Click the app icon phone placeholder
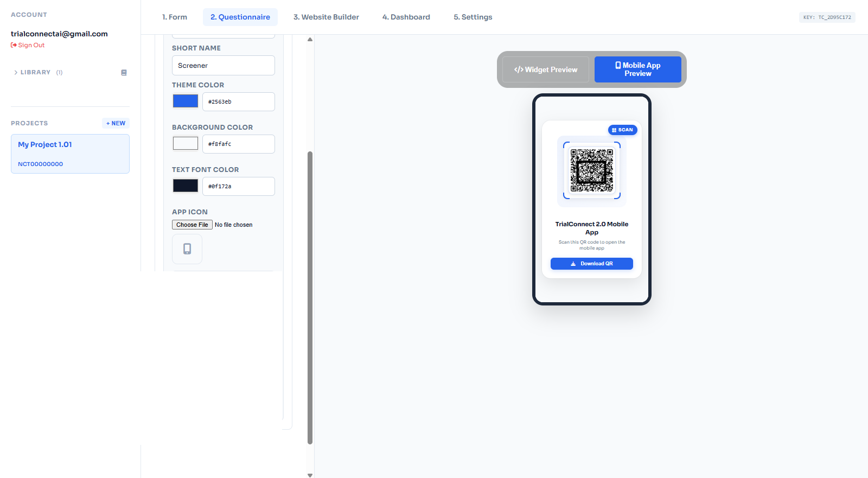The width and height of the screenshot is (868, 478). pos(187,249)
